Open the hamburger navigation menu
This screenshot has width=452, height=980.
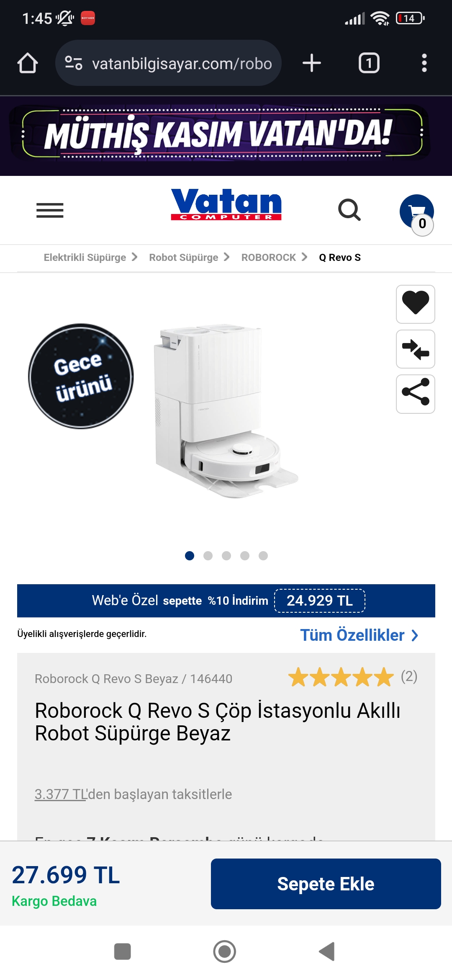[50, 210]
